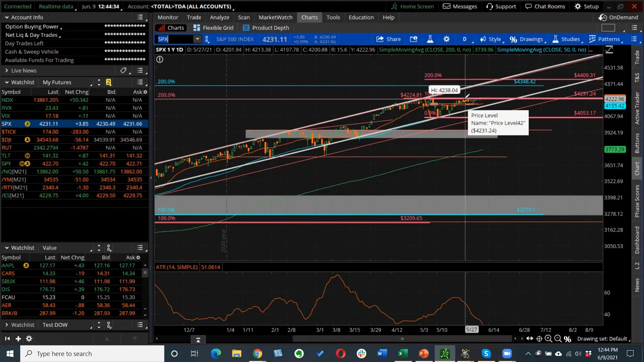Open the SPX symbol dropdown arrow

pyautogui.click(x=198, y=39)
